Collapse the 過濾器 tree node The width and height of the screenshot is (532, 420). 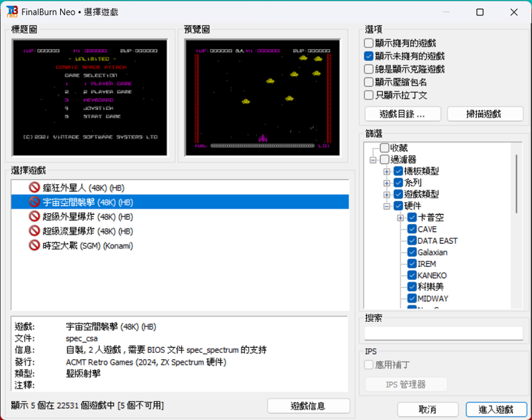point(373,160)
